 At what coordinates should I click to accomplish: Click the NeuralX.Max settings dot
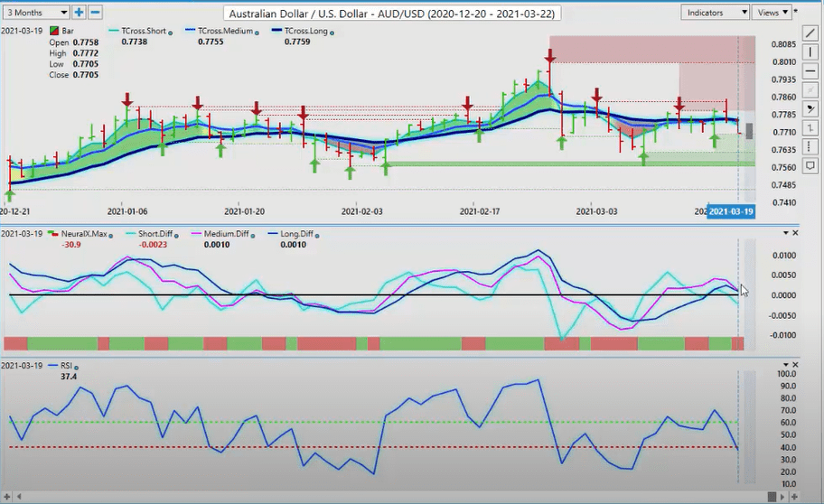point(111,236)
